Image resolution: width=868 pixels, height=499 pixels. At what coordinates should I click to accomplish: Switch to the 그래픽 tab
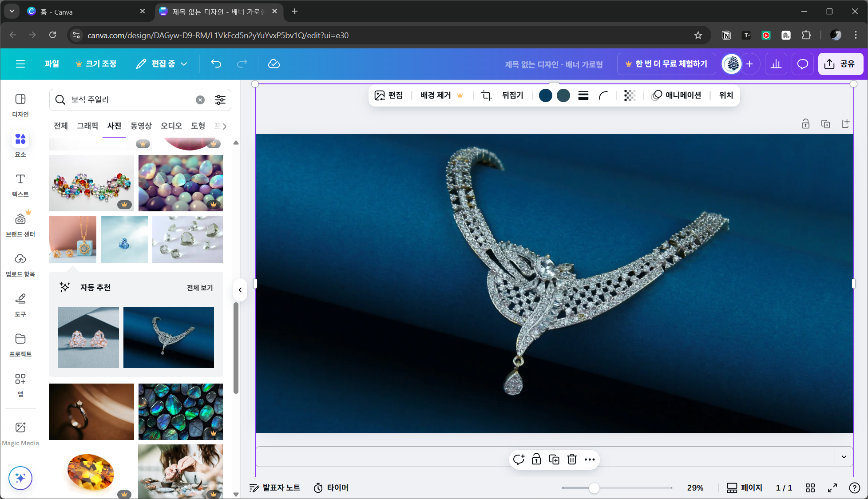(x=87, y=126)
